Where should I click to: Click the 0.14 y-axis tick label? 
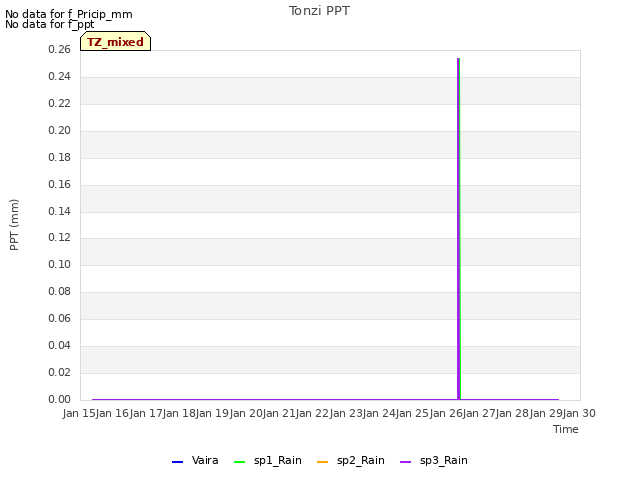(59, 211)
